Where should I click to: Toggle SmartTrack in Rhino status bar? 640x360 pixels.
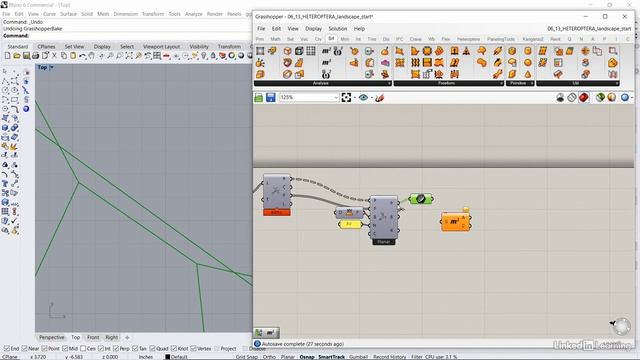point(331,357)
